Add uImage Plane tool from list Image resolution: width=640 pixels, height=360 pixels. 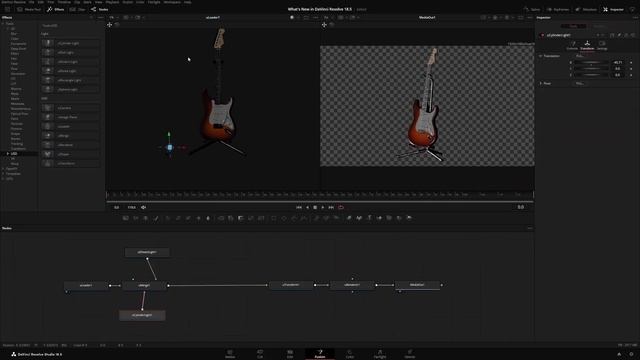71,117
